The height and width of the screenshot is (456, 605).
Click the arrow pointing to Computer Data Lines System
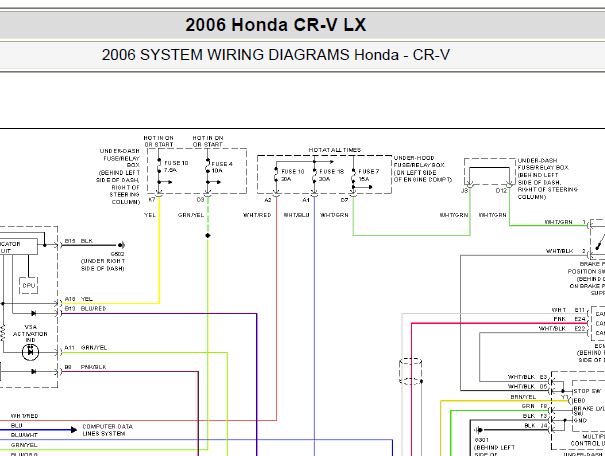(x=73, y=430)
